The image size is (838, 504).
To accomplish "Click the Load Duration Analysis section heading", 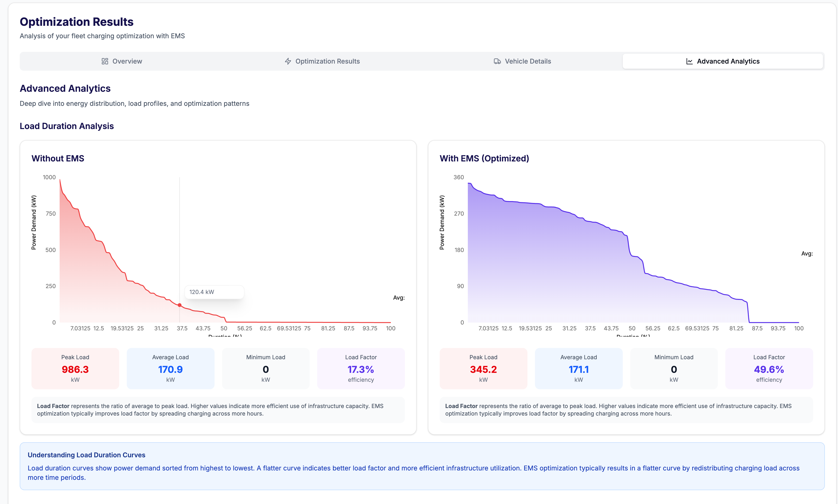I will (67, 126).
